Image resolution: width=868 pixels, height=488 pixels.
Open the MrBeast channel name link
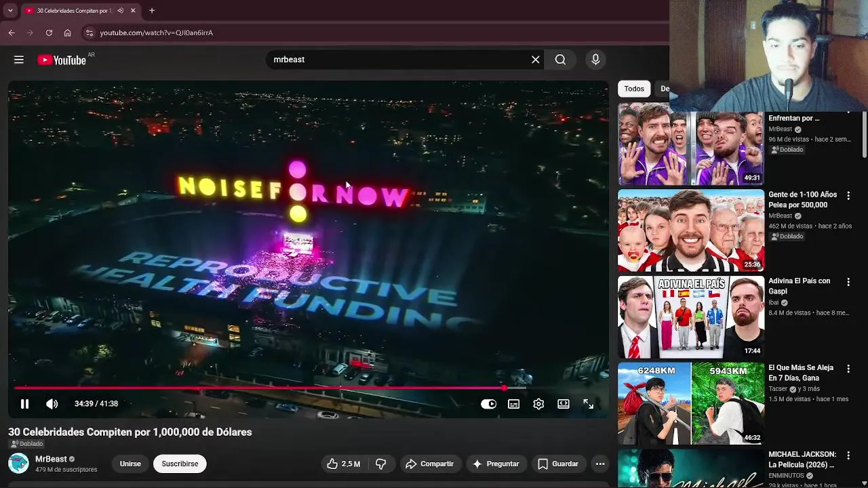coord(51,459)
